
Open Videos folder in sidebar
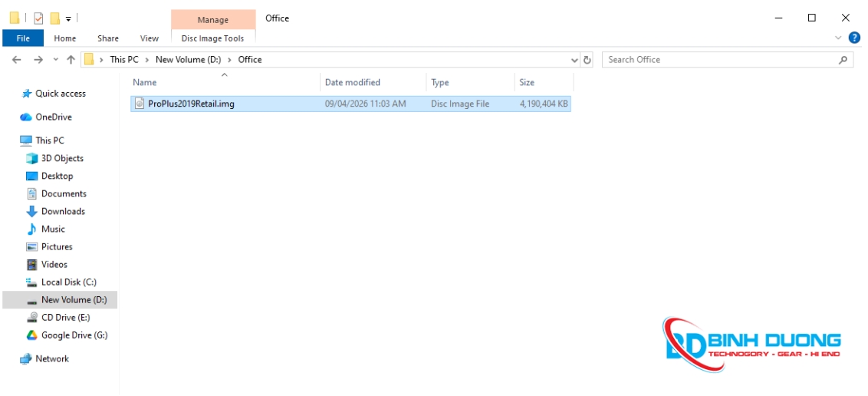click(47, 264)
